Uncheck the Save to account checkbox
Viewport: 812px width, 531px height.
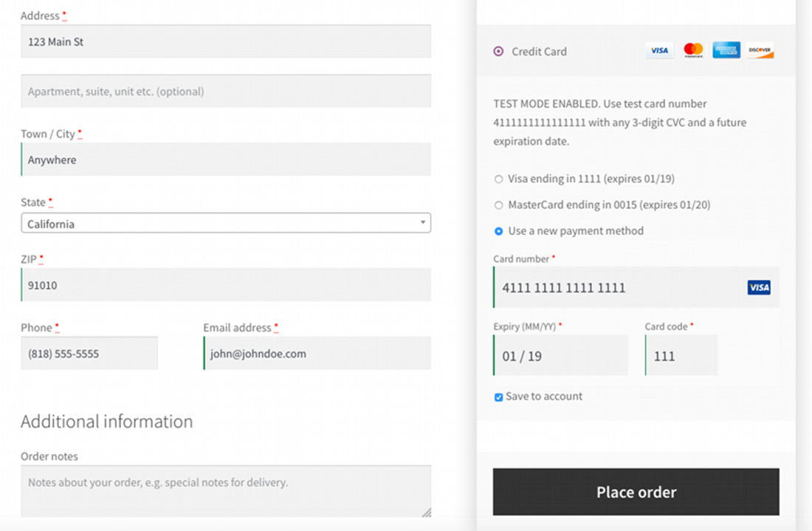[x=499, y=397]
